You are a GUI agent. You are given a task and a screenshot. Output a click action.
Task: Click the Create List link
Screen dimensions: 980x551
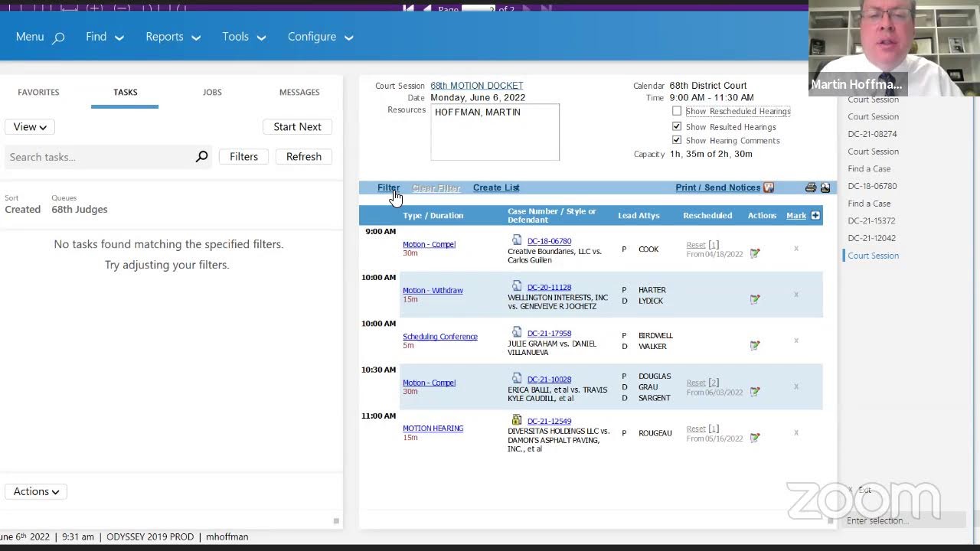pos(496,187)
